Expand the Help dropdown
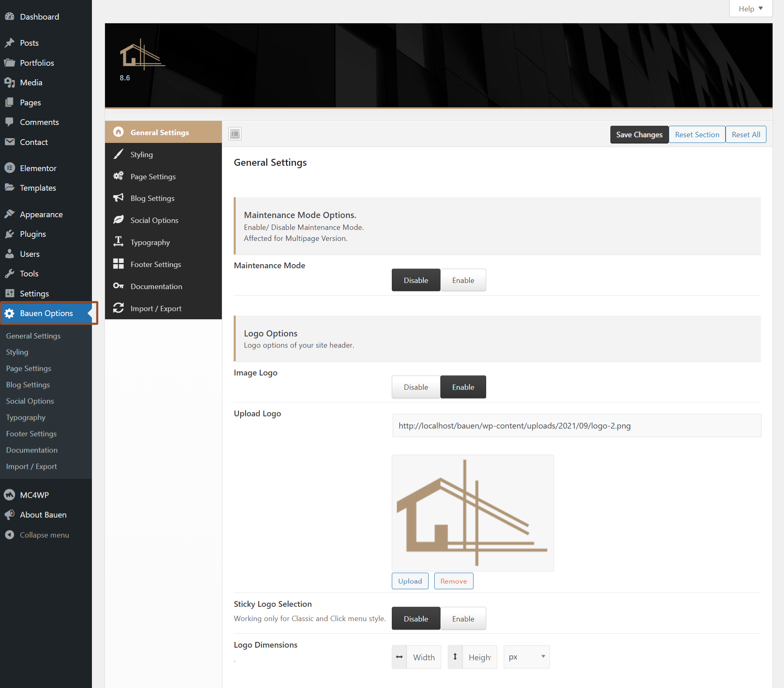This screenshot has width=784, height=688. point(750,9)
